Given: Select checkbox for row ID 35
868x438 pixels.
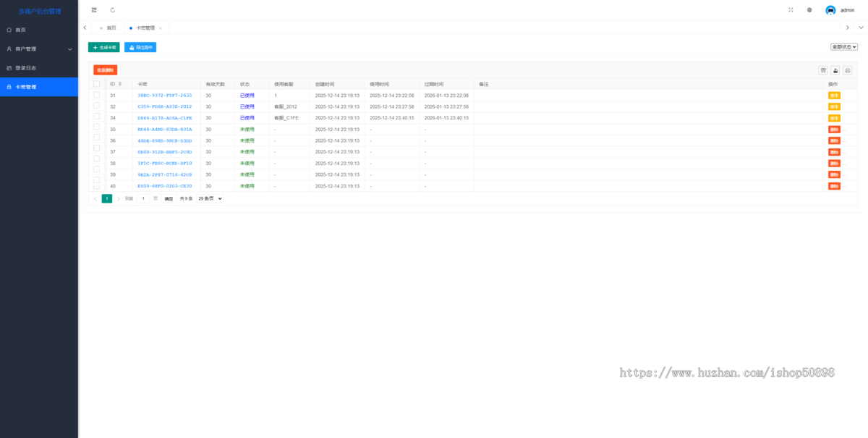Looking at the screenshot, I should [97, 127].
